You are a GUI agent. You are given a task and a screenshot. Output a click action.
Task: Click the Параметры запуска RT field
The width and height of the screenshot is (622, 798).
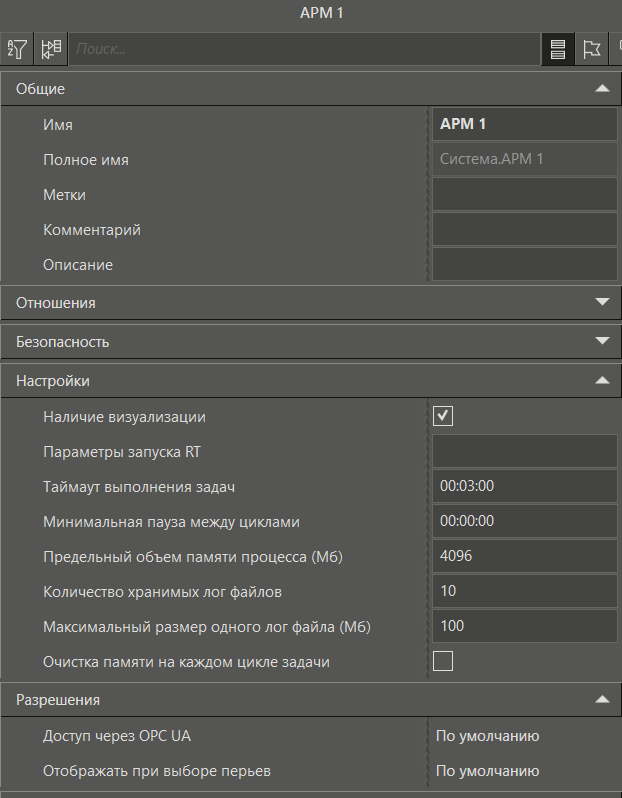(x=525, y=451)
